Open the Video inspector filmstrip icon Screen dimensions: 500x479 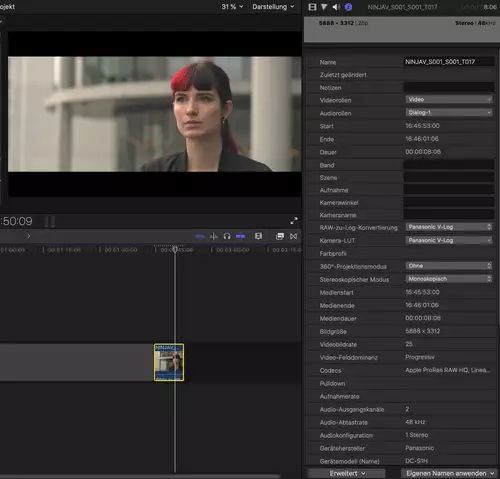pos(312,7)
